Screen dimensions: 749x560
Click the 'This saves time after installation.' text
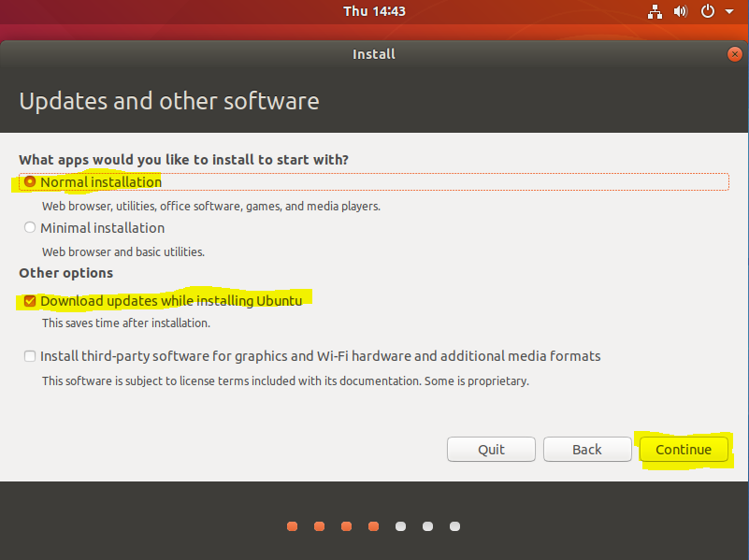(126, 323)
